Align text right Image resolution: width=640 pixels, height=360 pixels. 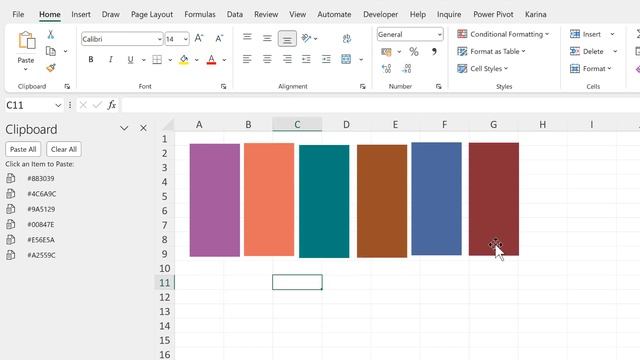287,59
